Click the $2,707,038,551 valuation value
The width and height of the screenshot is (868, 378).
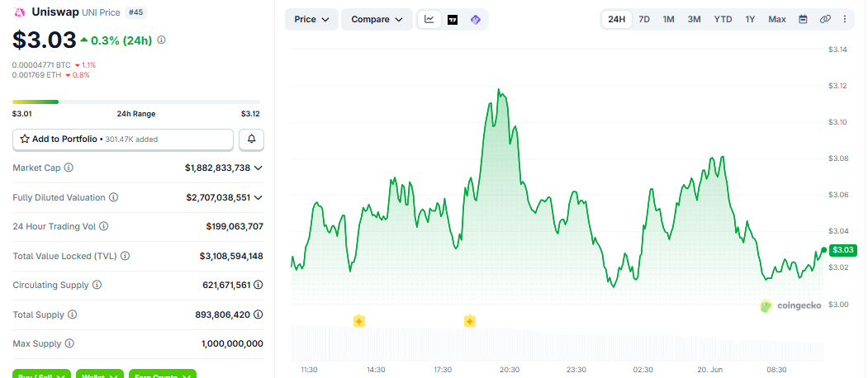[x=217, y=197]
